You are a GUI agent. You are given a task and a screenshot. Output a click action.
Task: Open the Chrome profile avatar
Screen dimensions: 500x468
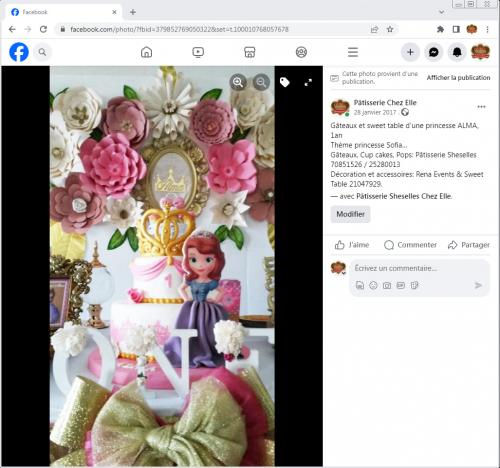pos(472,29)
